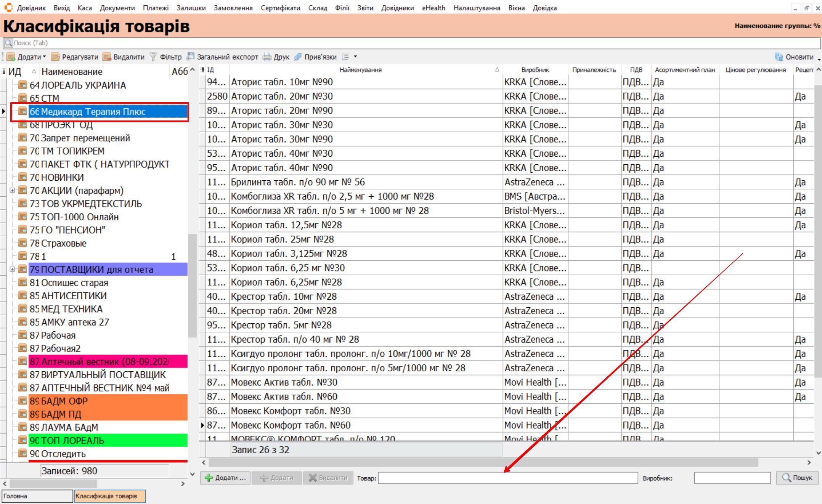Image resolution: width=822 pixels, height=504 pixels.
Task: Click the Товар search input field
Action: pos(507,478)
